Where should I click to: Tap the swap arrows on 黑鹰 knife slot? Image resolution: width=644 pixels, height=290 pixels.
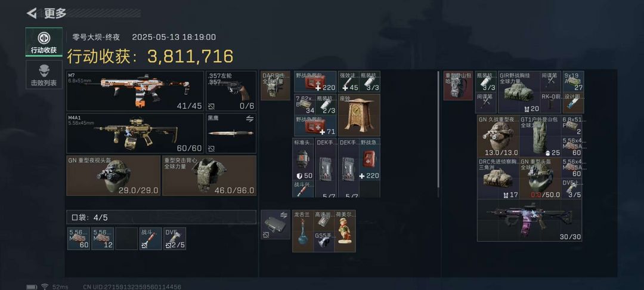249,119
